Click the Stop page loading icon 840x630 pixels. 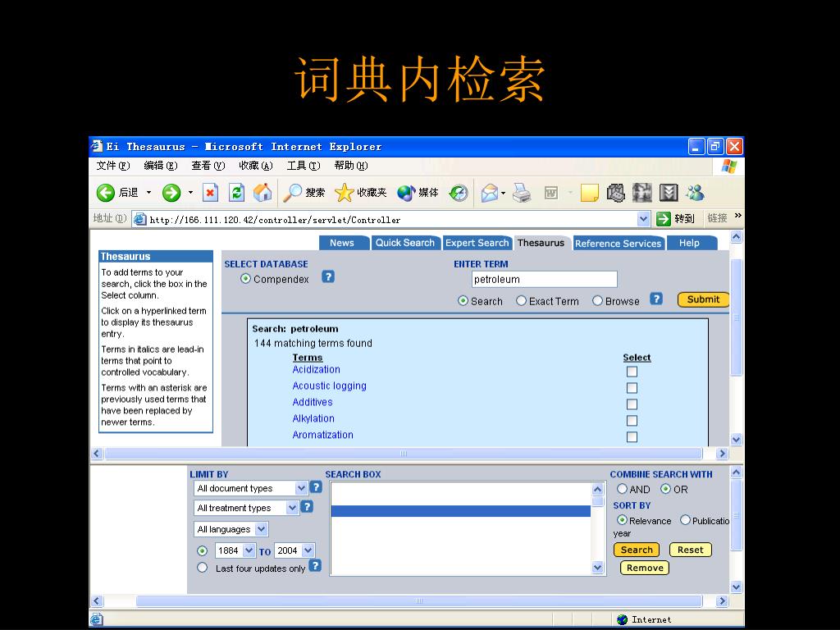point(210,193)
